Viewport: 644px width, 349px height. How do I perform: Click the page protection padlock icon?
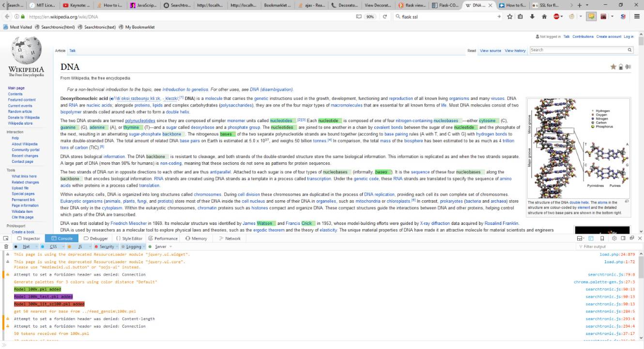[x=621, y=67]
